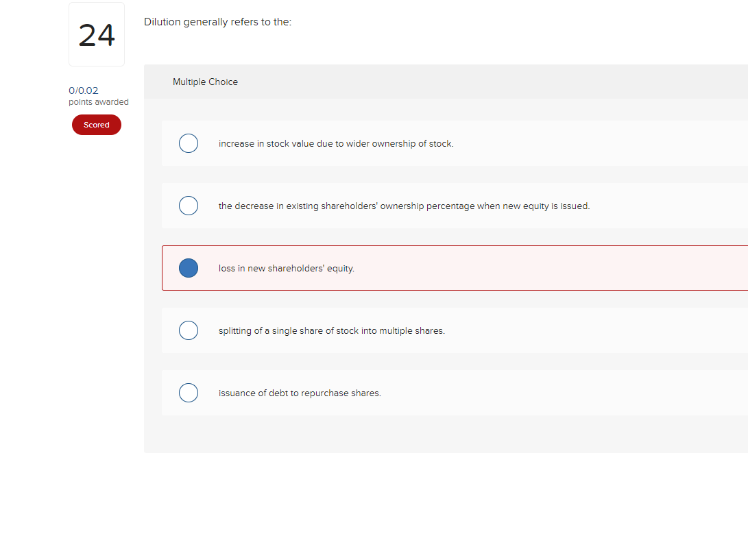Image resolution: width=748 pixels, height=560 pixels.
Task: Click the highlighted incorrect answer row
Action: pyautogui.click(x=411, y=268)
